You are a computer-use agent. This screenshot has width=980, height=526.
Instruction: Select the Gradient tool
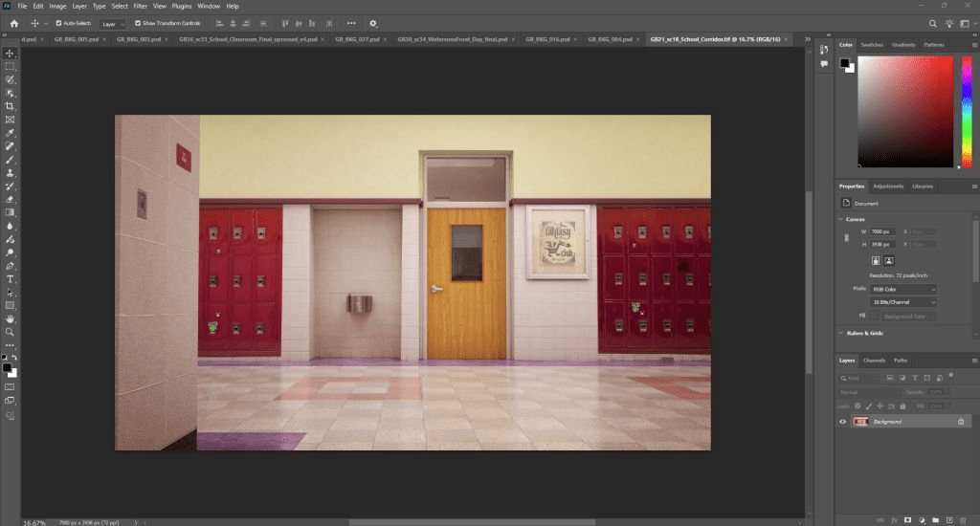(10, 212)
